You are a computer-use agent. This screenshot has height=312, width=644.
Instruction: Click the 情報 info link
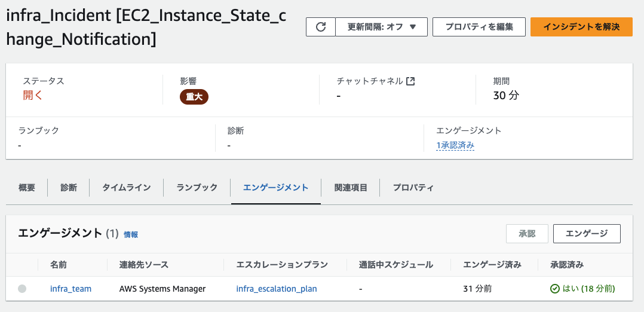[131, 234]
